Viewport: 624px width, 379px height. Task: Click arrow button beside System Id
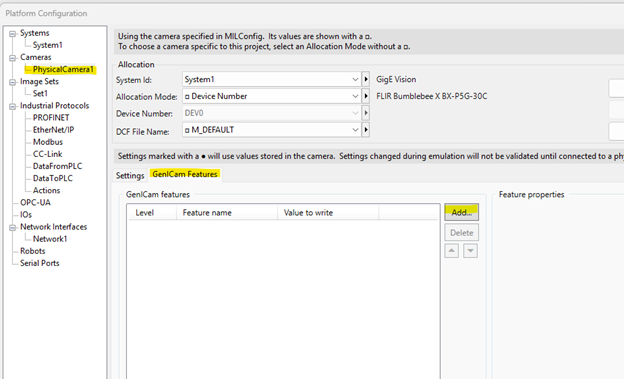click(366, 79)
